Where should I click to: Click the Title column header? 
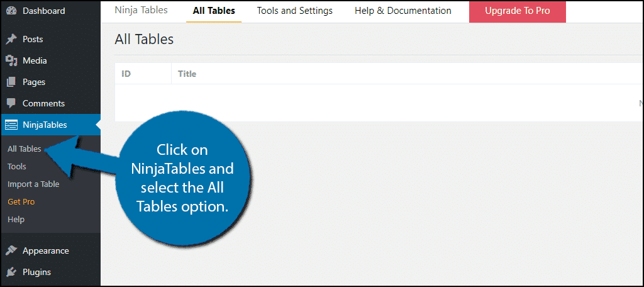point(187,74)
